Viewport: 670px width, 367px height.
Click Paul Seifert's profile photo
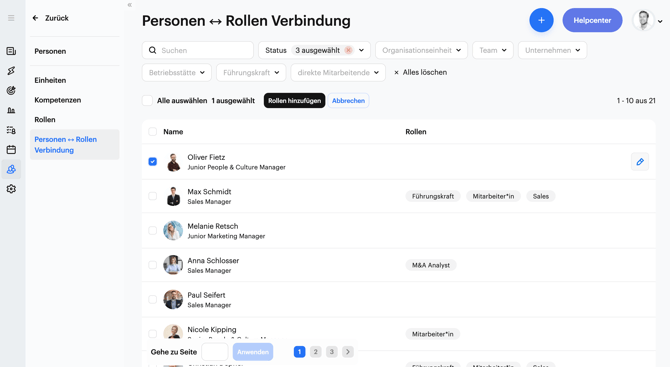pyautogui.click(x=173, y=299)
